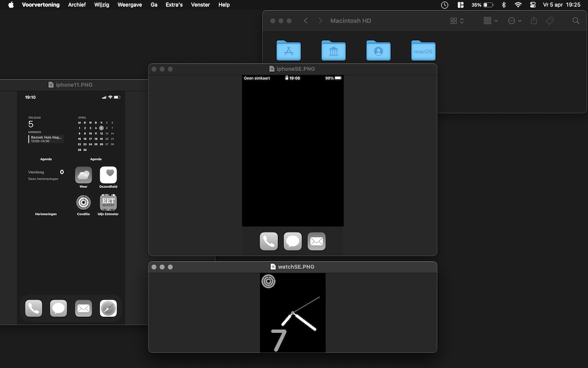
Task: Click the Messages icon in iphone11 dock
Action: 59,308
